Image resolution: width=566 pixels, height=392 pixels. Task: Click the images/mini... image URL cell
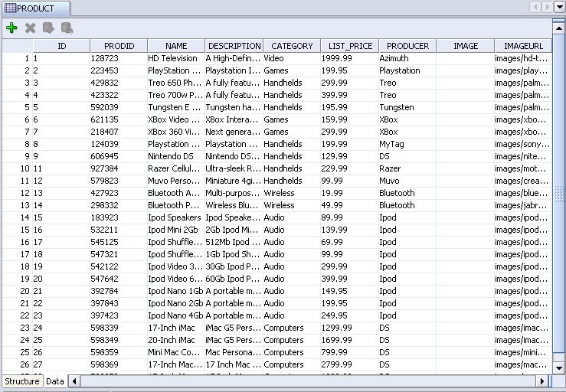click(523, 353)
